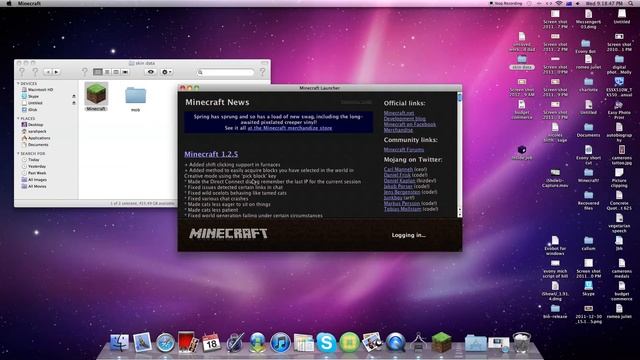Open Markus Persson's Twitter link
The width and height of the screenshot is (640, 360).
pos(402,203)
